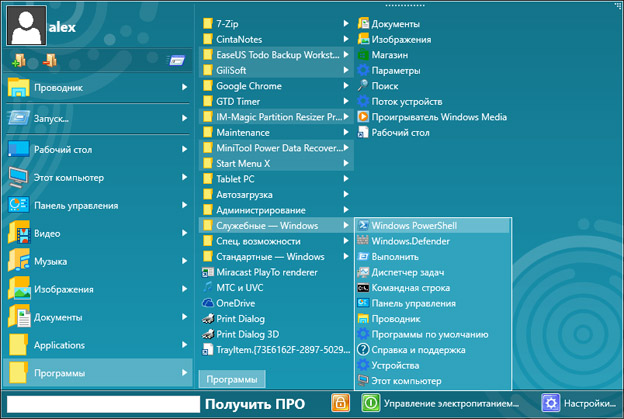
Task: Open GTD Timer folder entry
Action: pyautogui.click(x=276, y=101)
